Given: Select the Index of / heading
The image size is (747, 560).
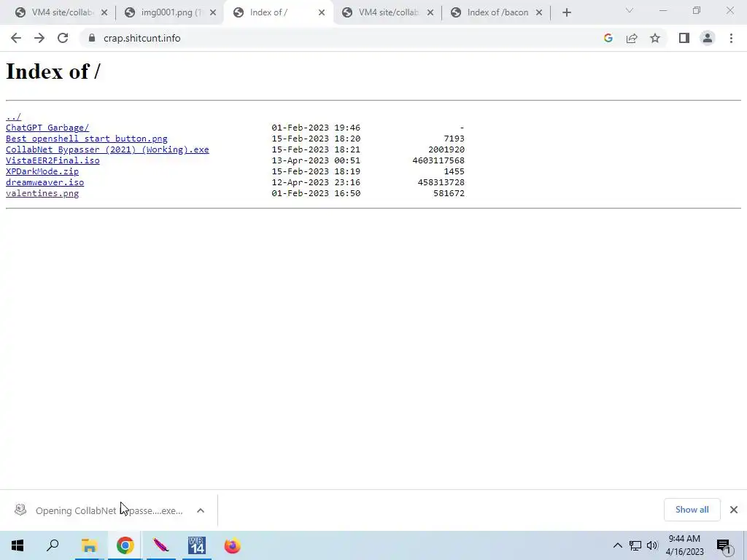Looking at the screenshot, I should (x=53, y=71).
